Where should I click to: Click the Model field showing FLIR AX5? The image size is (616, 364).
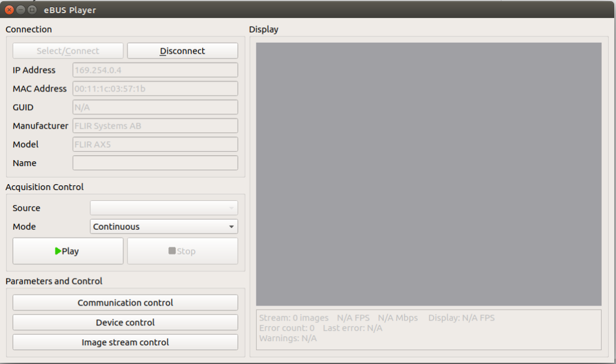pos(155,144)
